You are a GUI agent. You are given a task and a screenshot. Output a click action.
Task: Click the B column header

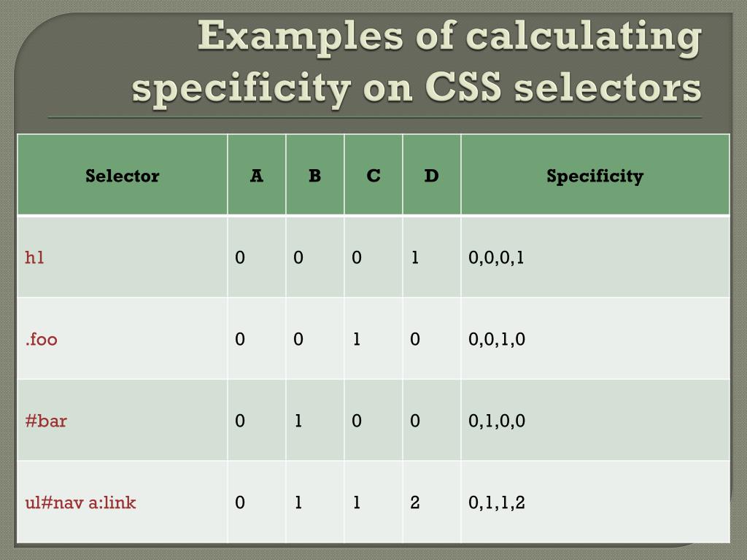(315, 175)
